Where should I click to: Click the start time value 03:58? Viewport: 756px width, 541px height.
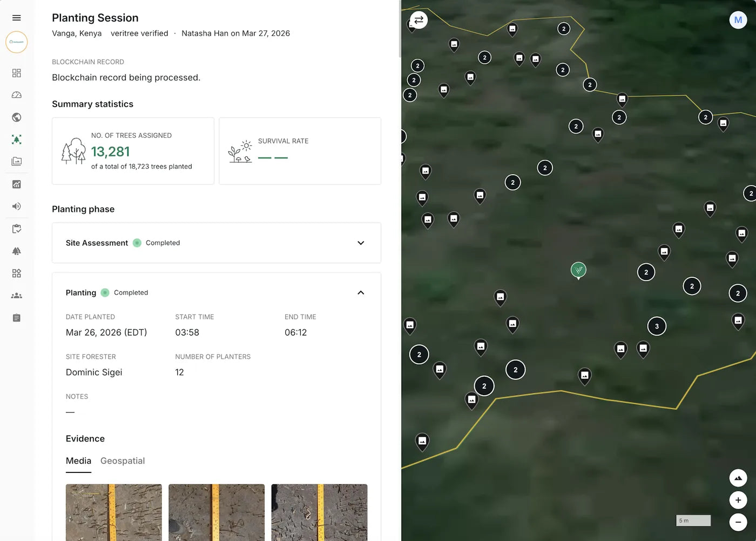pyautogui.click(x=187, y=332)
